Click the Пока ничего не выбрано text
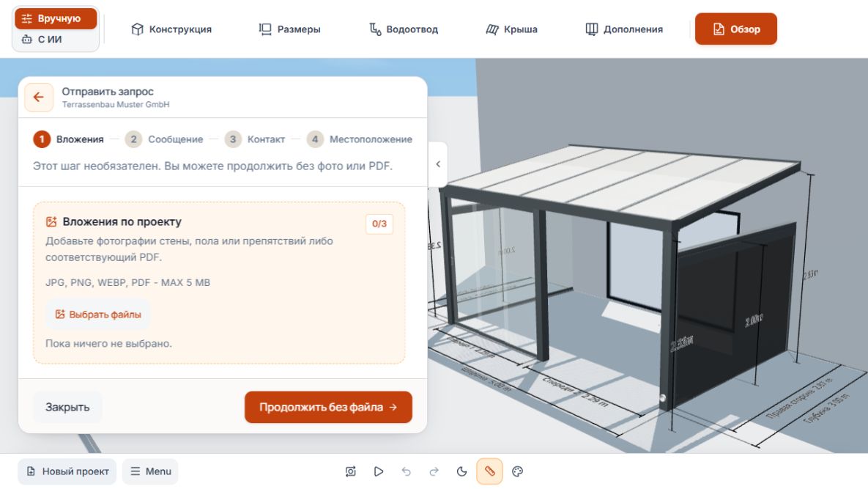Image resolution: width=868 pixels, height=489 pixels. tap(108, 343)
